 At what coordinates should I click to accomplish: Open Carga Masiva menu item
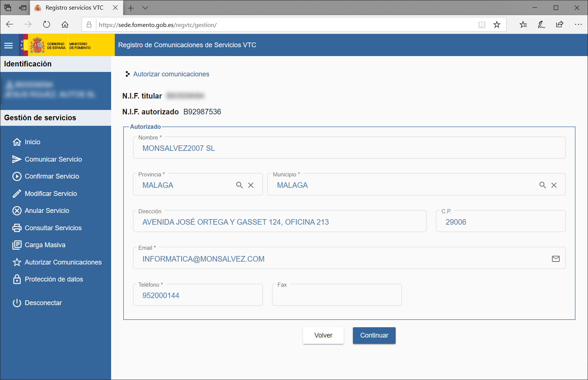(45, 245)
